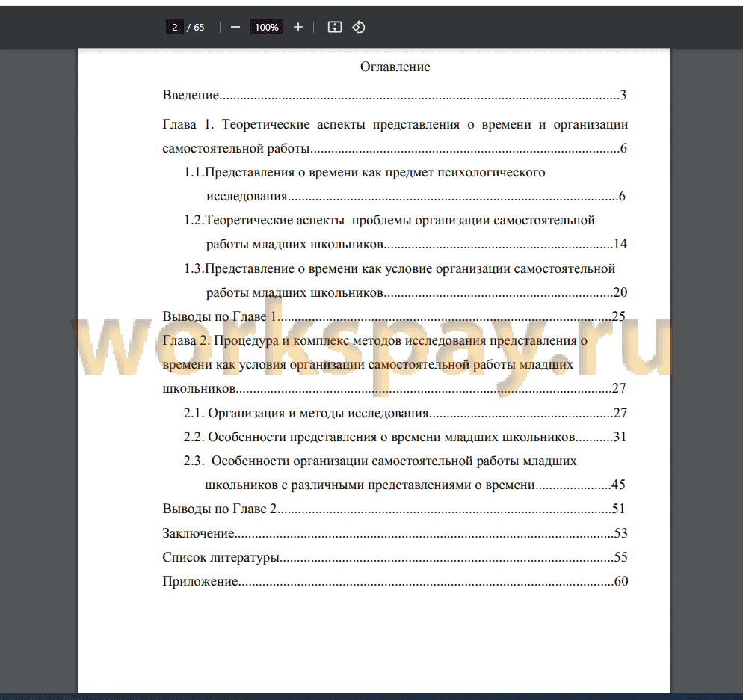Image resolution: width=743 pixels, height=700 pixels.
Task: Click the zoom in plus icon
Action: click(x=298, y=28)
